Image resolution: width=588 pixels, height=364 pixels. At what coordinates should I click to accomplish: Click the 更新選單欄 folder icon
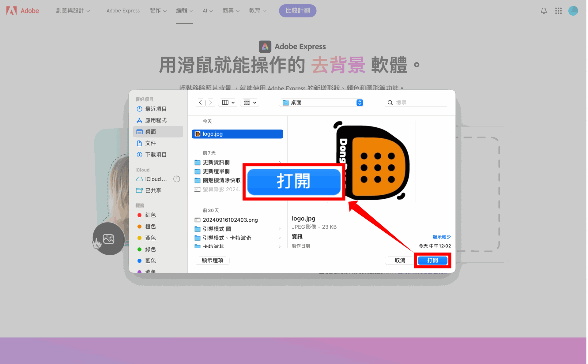pyautogui.click(x=198, y=171)
